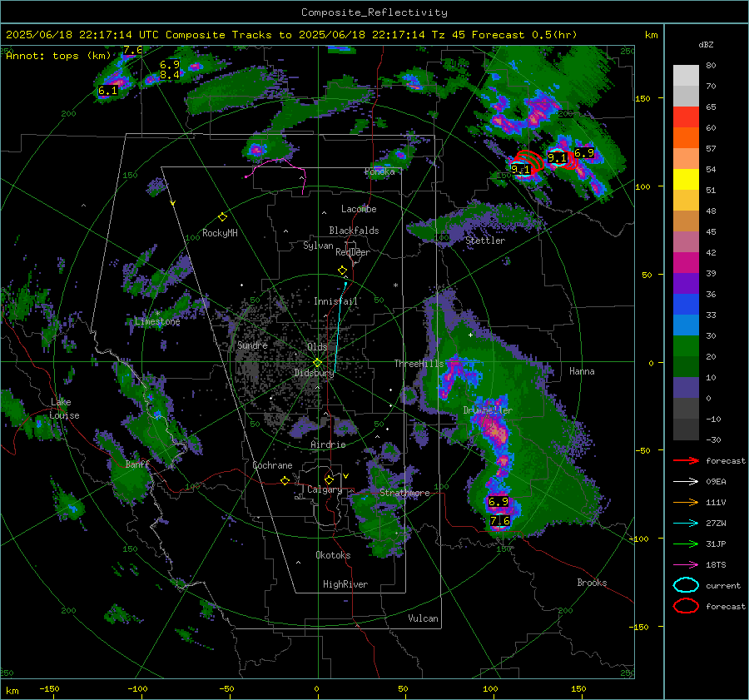The height and width of the screenshot is (700, 749).
Task: Click the yellow diamond marker near Cochrane
Action: coord(285,481)
